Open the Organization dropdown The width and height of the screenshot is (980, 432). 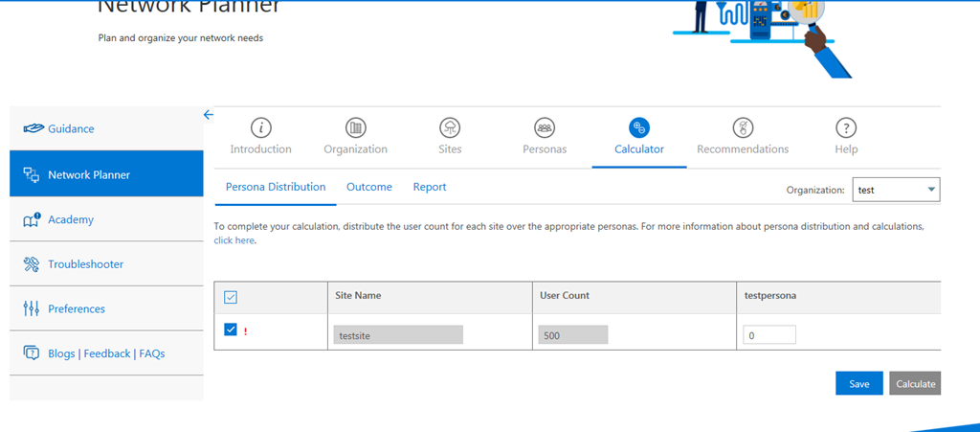coord(896,190)
